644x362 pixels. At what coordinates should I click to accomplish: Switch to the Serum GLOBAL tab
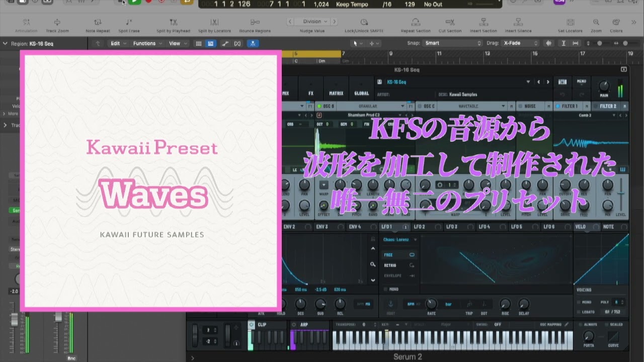click(x=361, y=89)
